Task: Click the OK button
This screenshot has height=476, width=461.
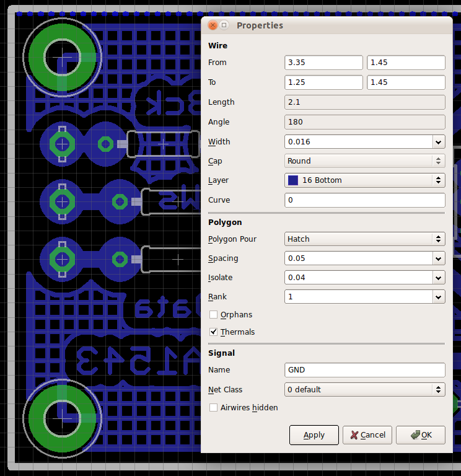Action: [x=421, y=435]
